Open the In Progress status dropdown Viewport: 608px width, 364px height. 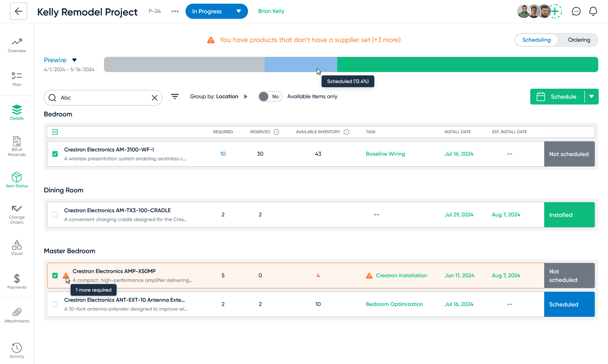pyautogui.click(x=217, y=11)
